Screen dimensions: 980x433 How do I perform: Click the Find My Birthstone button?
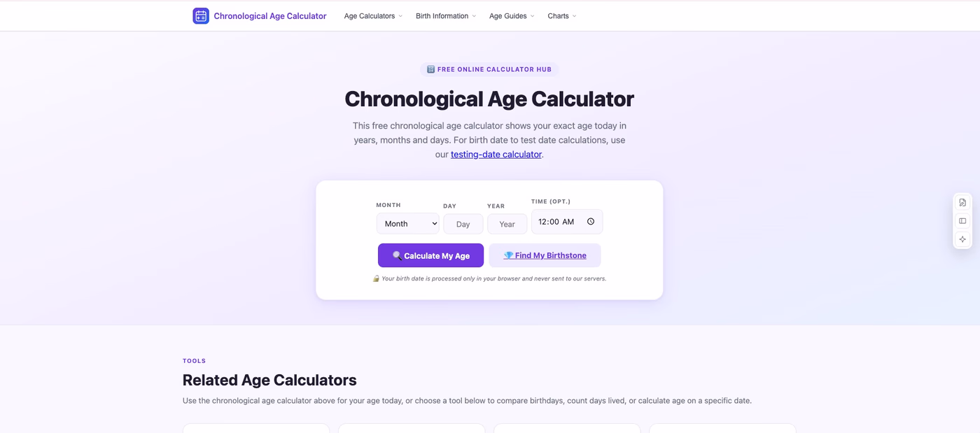click(545, 255)
